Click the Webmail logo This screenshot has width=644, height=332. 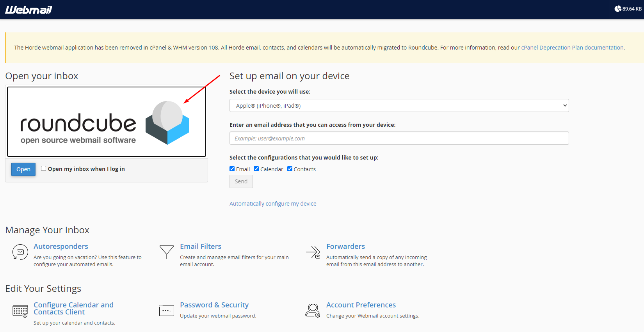pos(28,10)
